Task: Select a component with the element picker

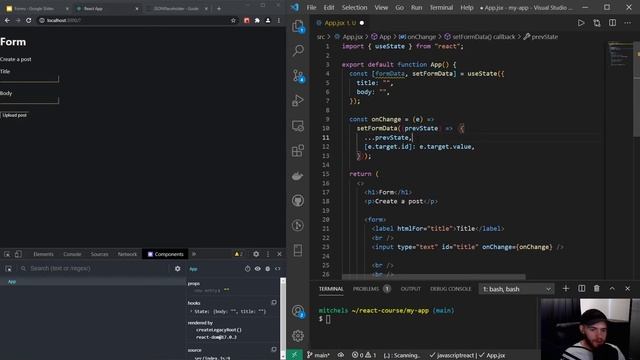Action: click(8, 269)
